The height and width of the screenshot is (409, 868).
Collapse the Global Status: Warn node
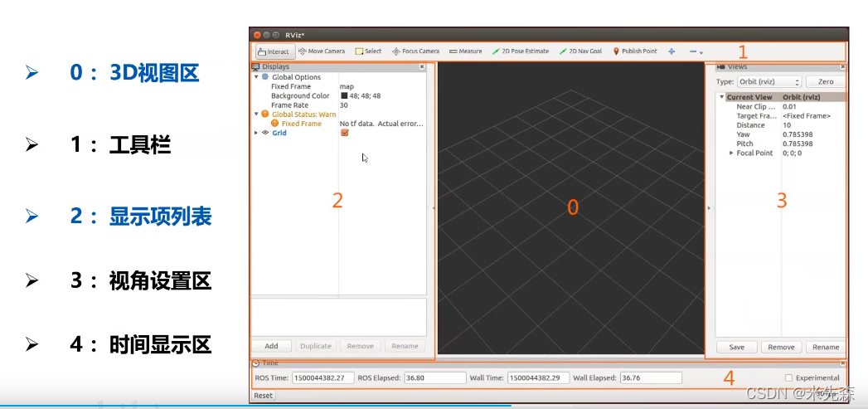click(256, 114)
